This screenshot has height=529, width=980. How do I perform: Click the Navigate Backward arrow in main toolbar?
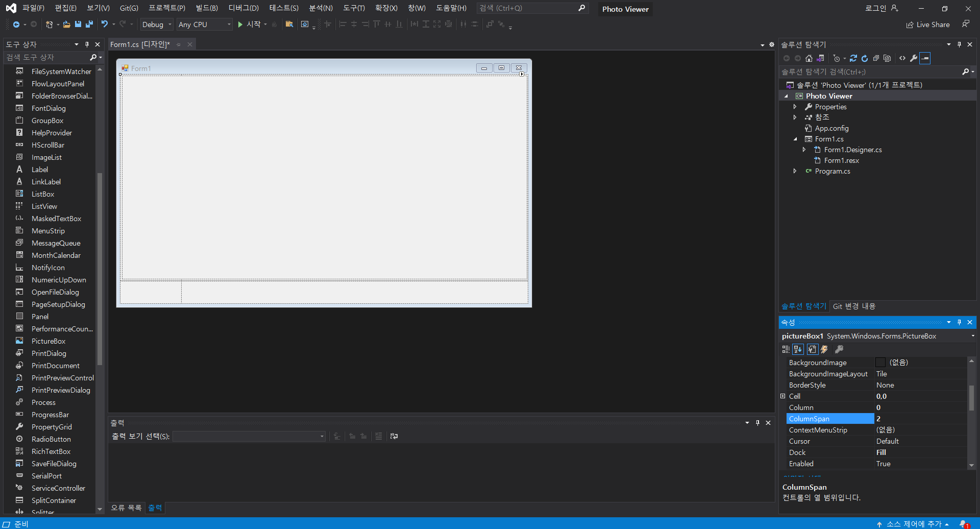(x=16, y=25)
